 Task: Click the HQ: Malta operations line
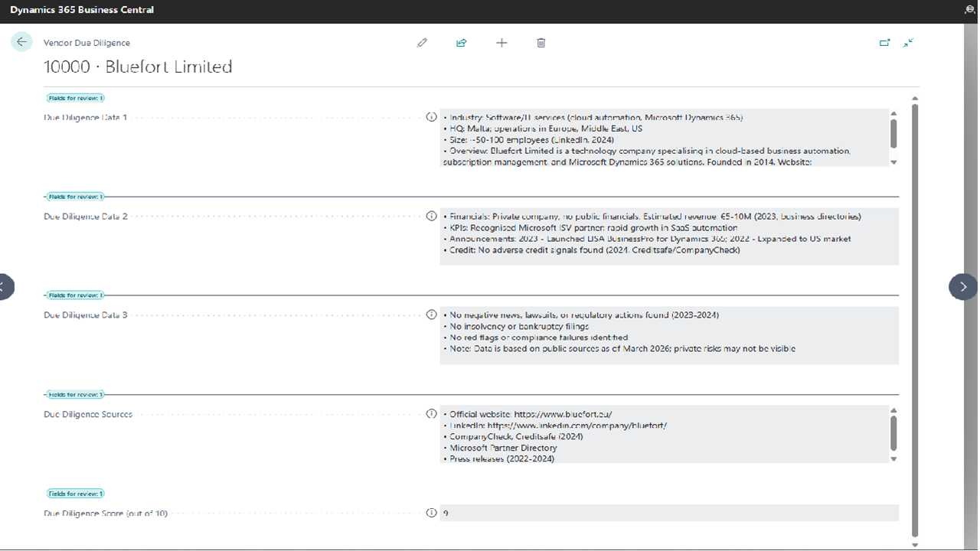click(543, 129)
